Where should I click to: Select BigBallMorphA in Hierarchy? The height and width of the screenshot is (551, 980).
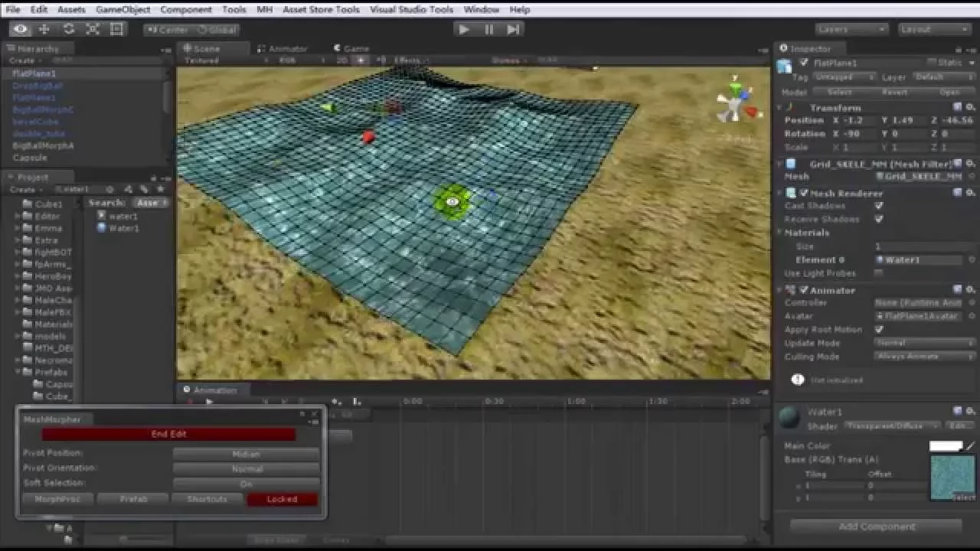click(43, 145)
